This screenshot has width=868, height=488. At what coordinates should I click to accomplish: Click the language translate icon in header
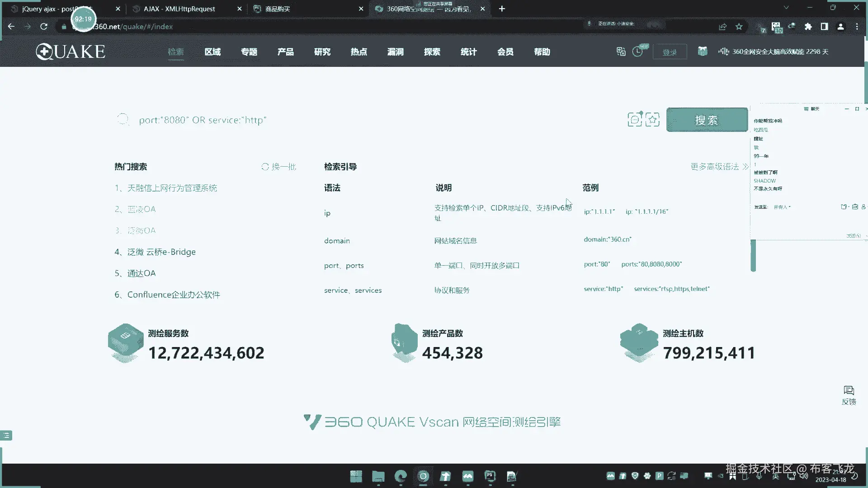(x=621, y=52)
